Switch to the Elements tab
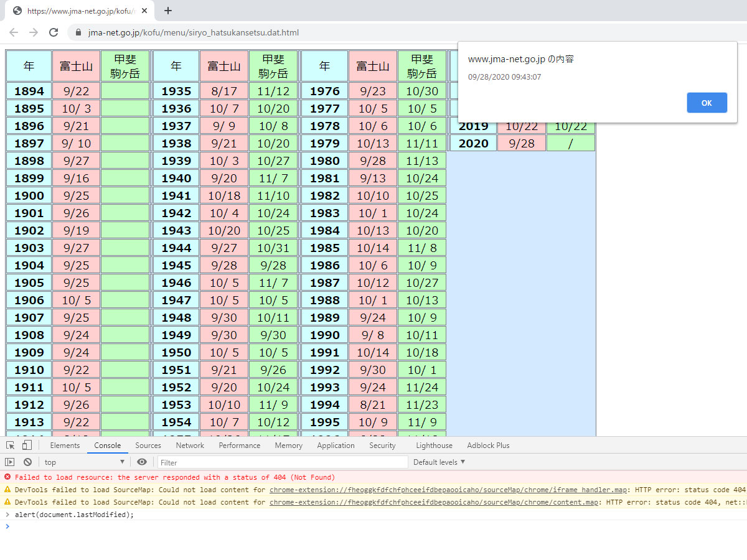This screenshot has height=560, width=747. pyautogui.click(x=65, y=446)
